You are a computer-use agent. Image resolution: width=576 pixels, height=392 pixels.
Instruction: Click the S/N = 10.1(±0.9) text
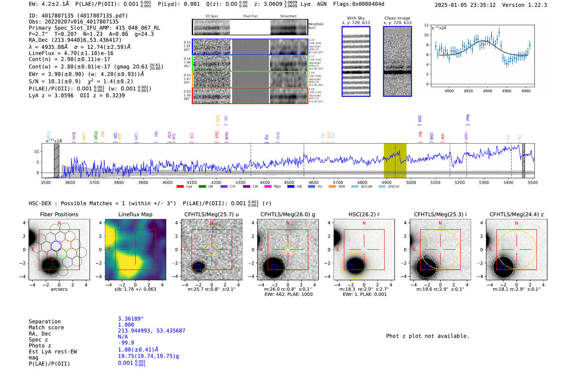55,81
